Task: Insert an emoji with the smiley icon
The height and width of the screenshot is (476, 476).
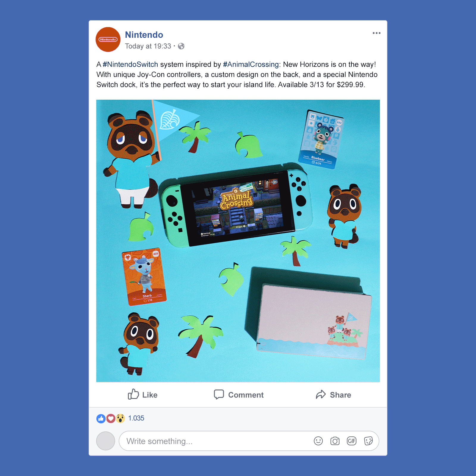Action: click(318, 441)
